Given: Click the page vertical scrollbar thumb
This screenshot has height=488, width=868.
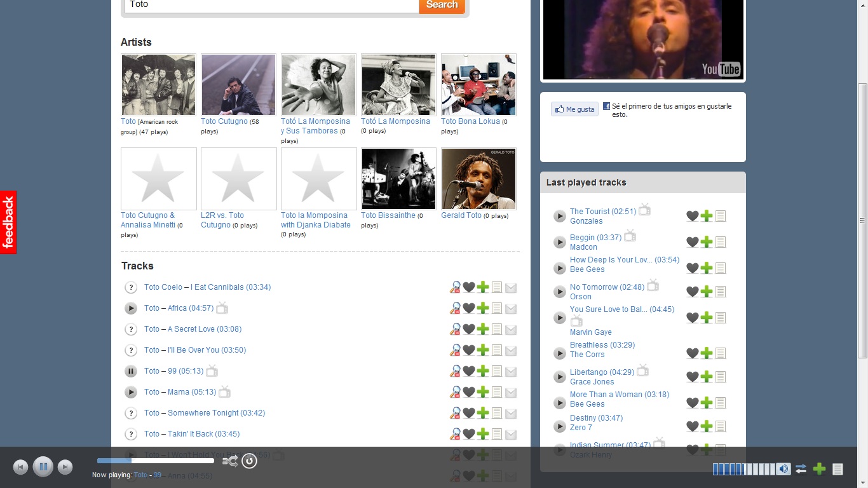Looking at the screenshot, I should pos(862,220).
